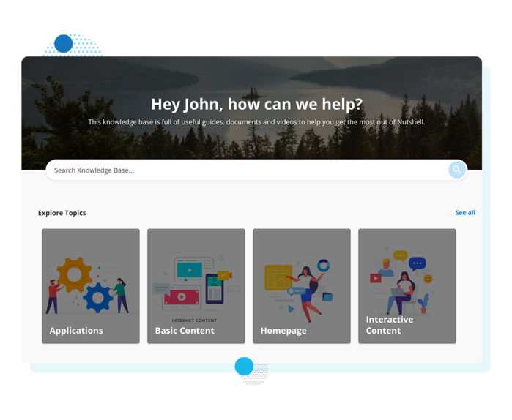The width and height of the screenshot is (512, 420).
Task: Click the yellow smiley face emoji
Action: click(x=428, y=279)
